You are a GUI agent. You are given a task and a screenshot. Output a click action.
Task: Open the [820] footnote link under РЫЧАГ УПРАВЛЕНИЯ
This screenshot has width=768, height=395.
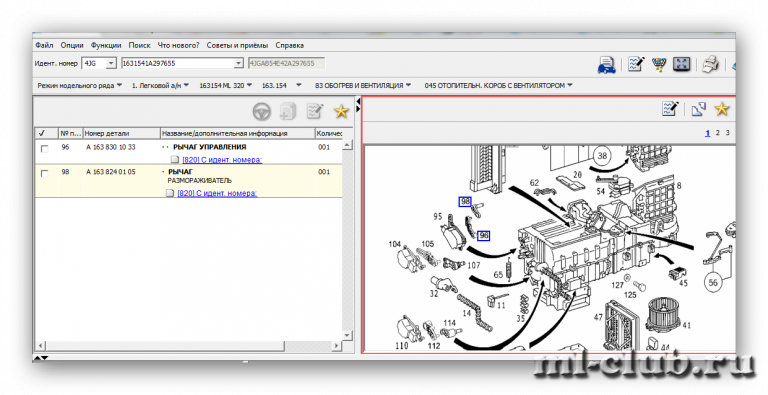[222, 160]
